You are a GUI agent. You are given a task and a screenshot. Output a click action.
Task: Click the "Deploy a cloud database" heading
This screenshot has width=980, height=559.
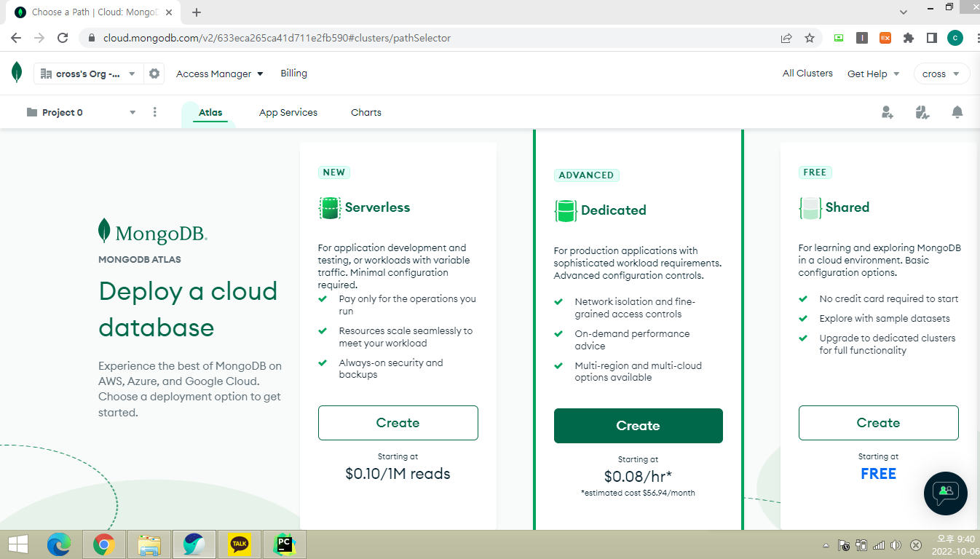[189, 309]
